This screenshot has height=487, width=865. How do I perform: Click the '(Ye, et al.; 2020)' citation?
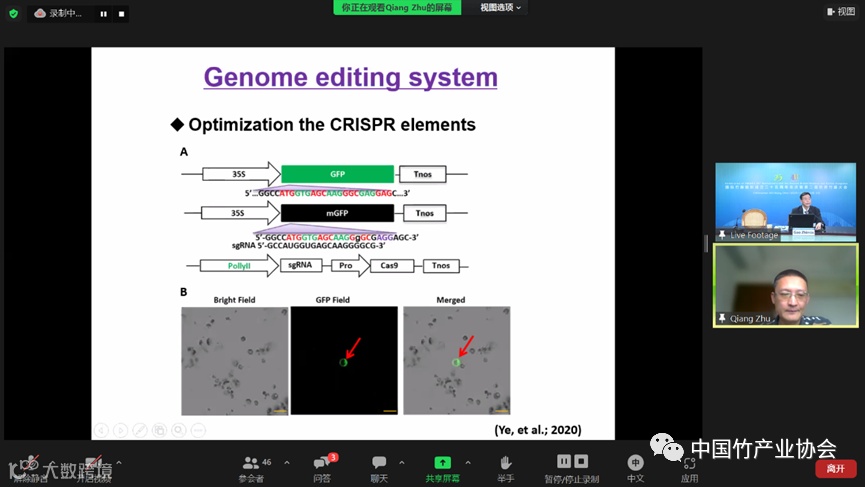[538, 430]
